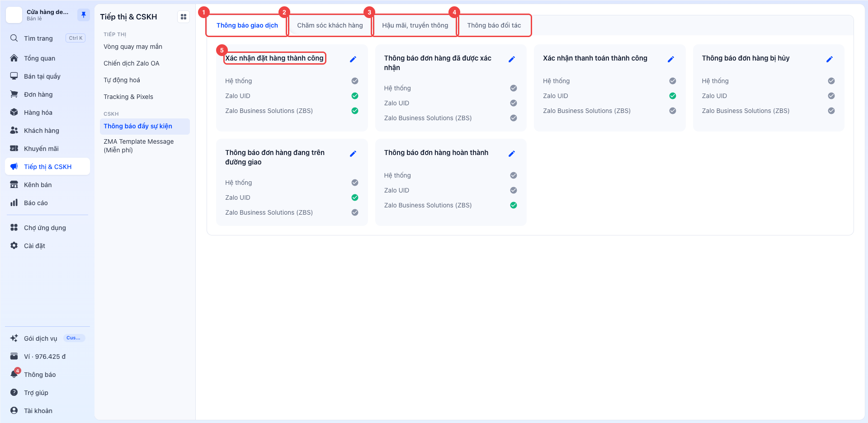The width and height of the screenshot is (868, 423).
Task: Open Tracking & Pixels page
Action: [x=145, y=97]
